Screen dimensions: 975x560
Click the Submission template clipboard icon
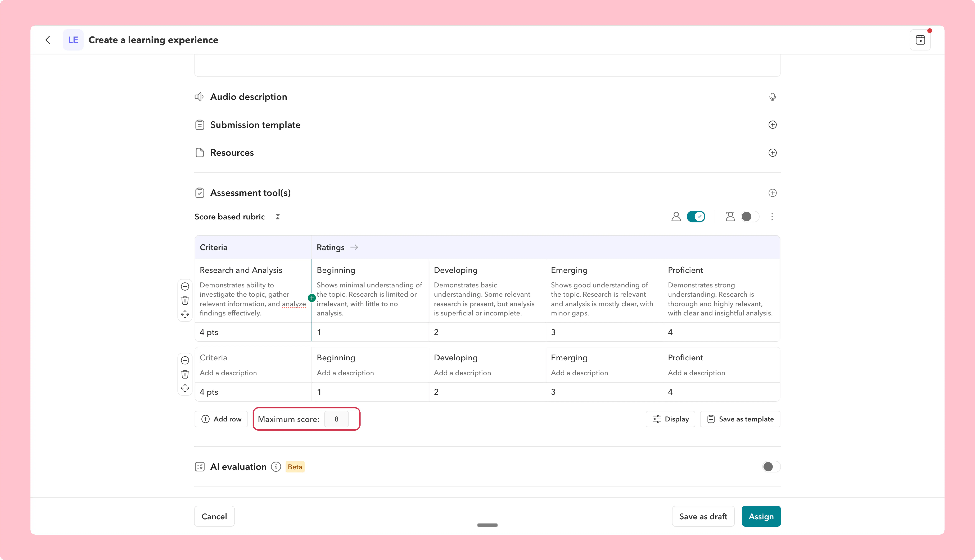[200, 125]
